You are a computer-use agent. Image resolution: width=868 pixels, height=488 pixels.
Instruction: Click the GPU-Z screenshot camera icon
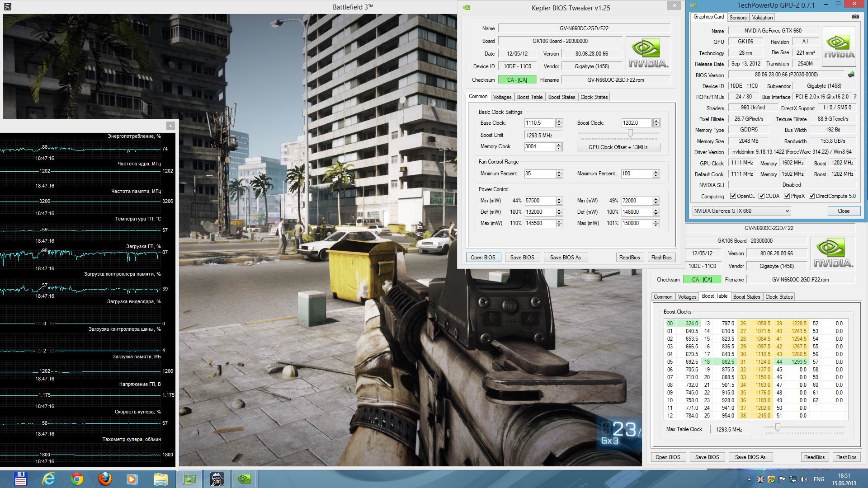(x=855, y=17)
